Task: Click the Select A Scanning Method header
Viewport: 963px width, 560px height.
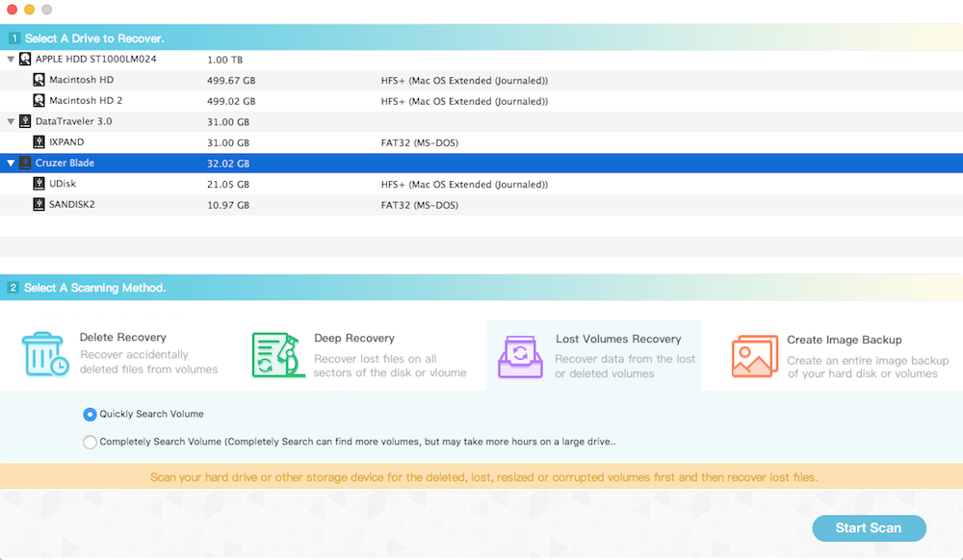Action: [x=481, y=288]
